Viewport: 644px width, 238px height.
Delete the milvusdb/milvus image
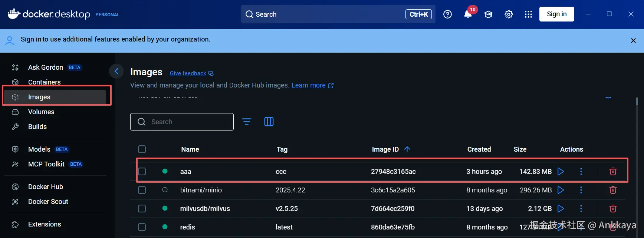(613, 209)
